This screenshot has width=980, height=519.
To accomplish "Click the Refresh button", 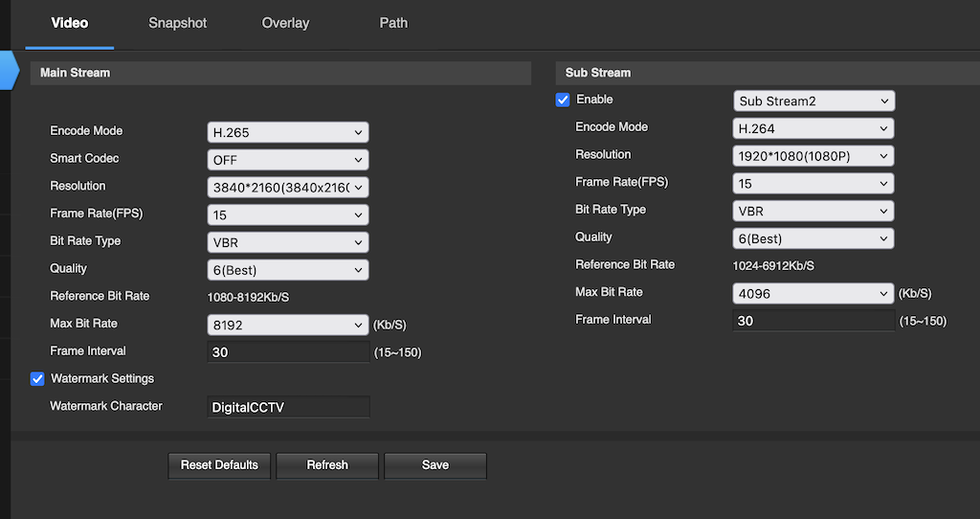I will pyautogui.click(x=327, y=465).
